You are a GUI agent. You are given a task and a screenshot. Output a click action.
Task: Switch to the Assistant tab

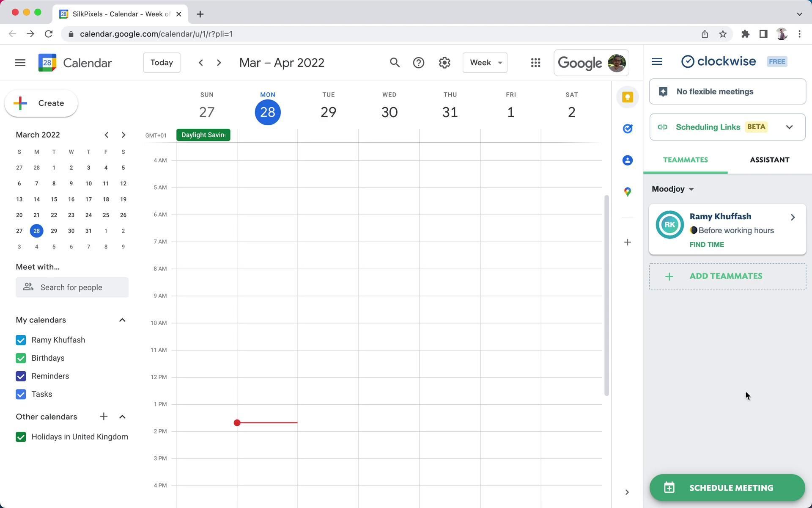(769, 160)
